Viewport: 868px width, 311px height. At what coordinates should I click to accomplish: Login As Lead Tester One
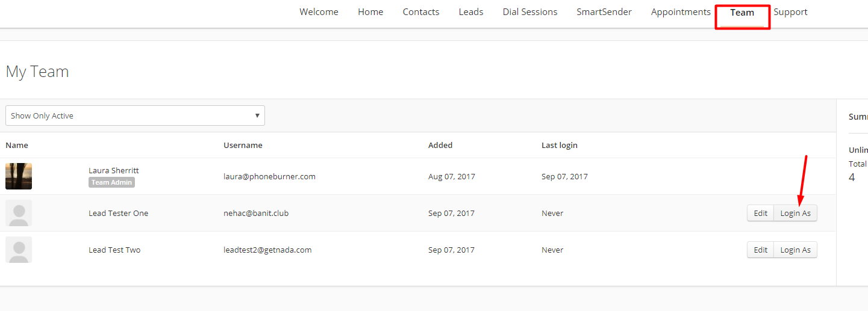(x=796, y=213)
